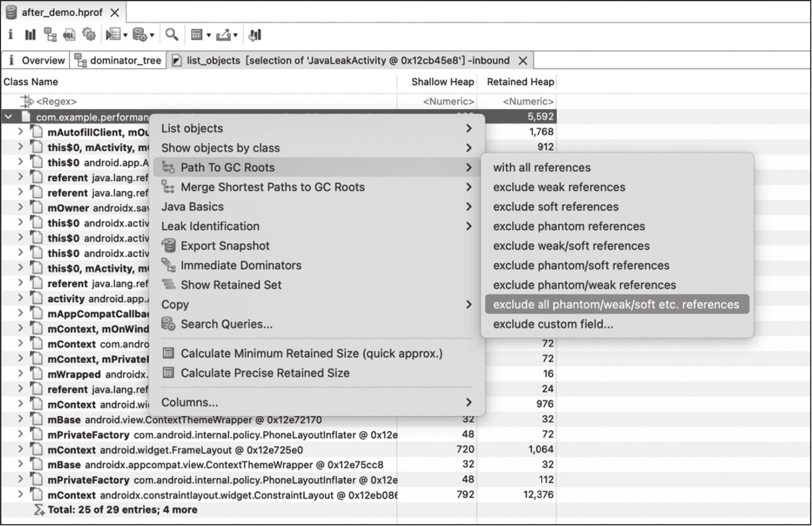Click the Total row sum icon
The height and width of the screenshot is (526, 812).
click(x=39, y=510)
